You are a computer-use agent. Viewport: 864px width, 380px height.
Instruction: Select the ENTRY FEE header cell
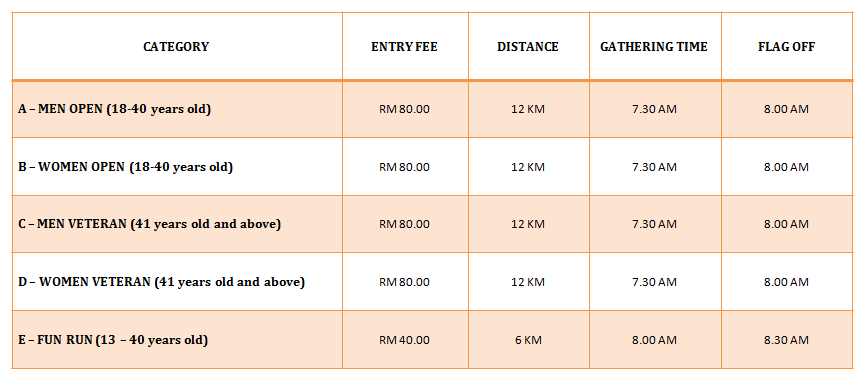[404, 47]
